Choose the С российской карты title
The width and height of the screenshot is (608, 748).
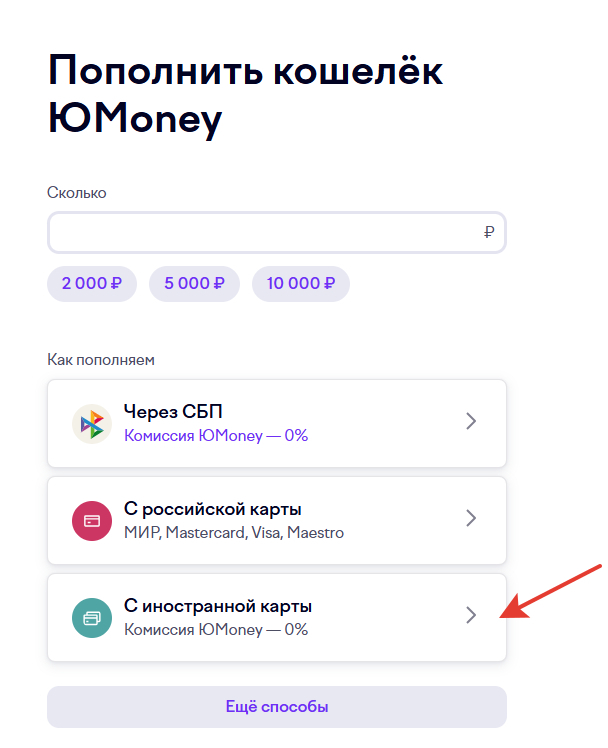(x=213, y=508)
